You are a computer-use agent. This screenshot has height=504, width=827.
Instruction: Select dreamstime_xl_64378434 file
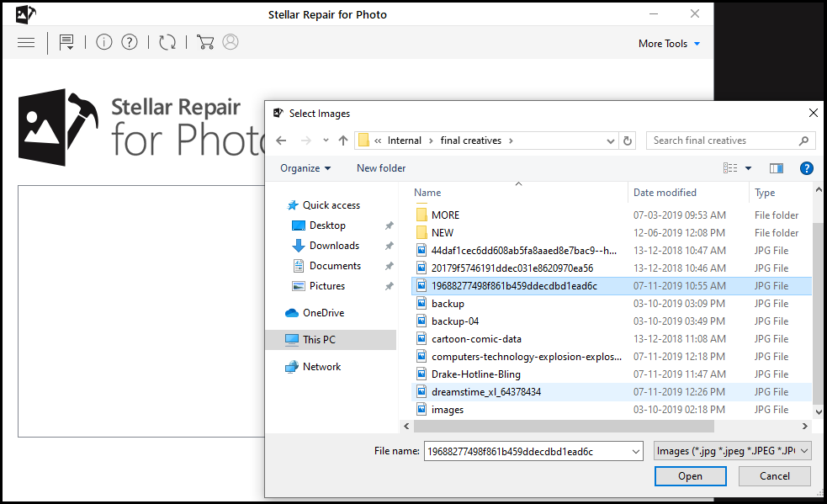[x=612, y=392]
